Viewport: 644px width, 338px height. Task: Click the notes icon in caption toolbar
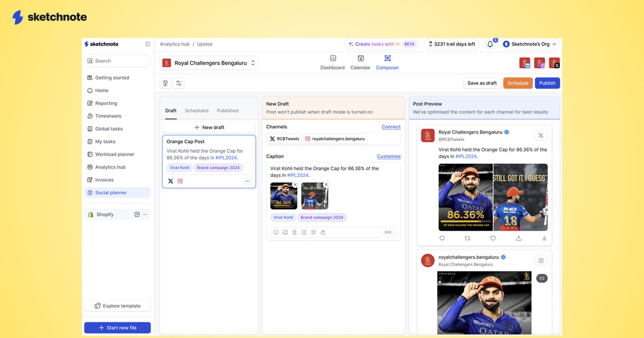pyautogui.click(x=304, y=232)
